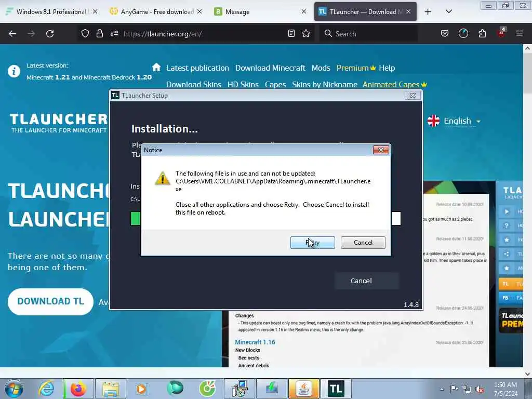The height and width of the screenshot is (399, 532).
Task: Click the home icon on TLauncher site
Action: tap(156, 67)
